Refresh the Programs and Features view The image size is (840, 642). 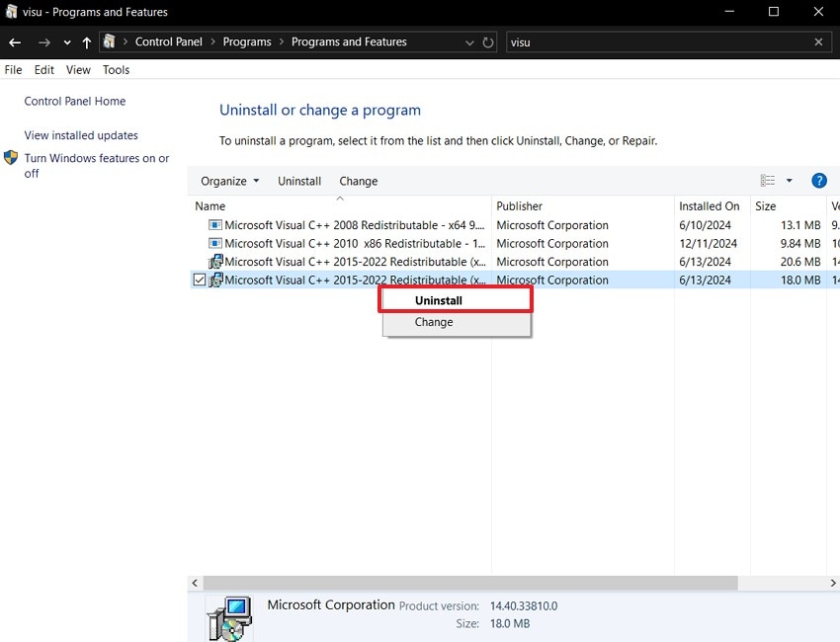(488, 42)
